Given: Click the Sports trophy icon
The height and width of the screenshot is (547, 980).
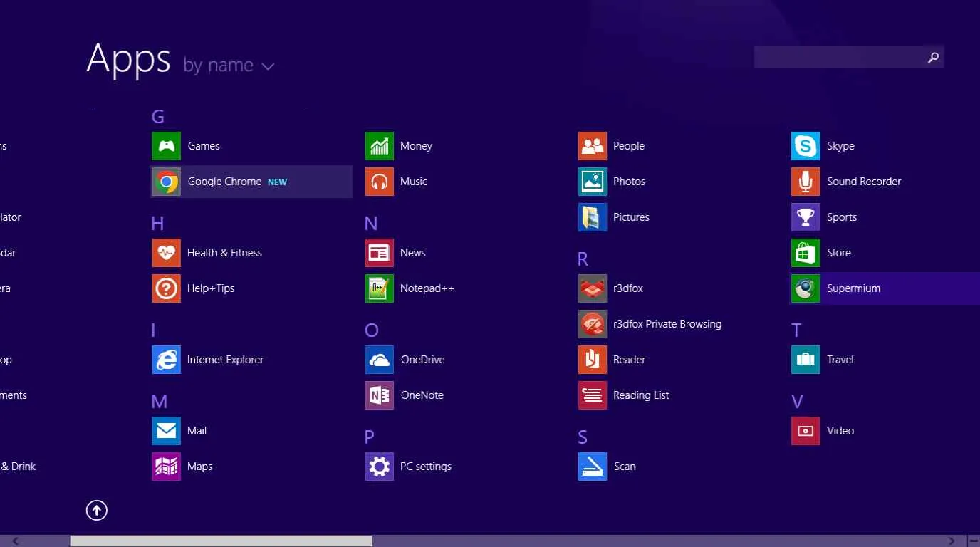Looking at the screenshot, I should pyautogui.click(x=806, y=217).
